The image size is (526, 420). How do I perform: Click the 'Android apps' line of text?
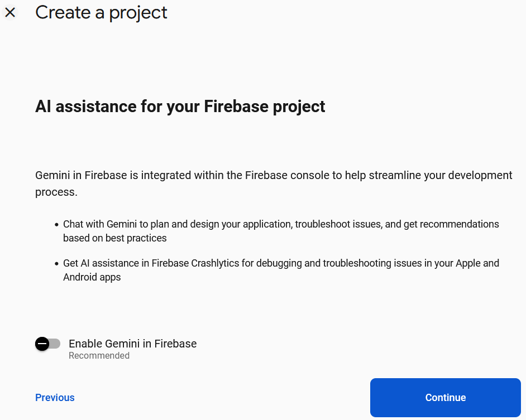(92, 277)
